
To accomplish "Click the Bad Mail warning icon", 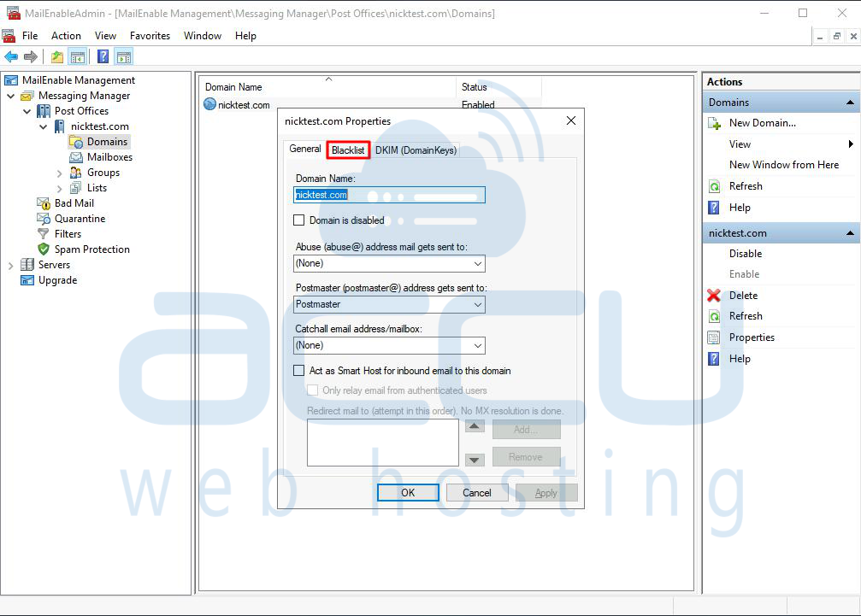I will click(44, 203).
